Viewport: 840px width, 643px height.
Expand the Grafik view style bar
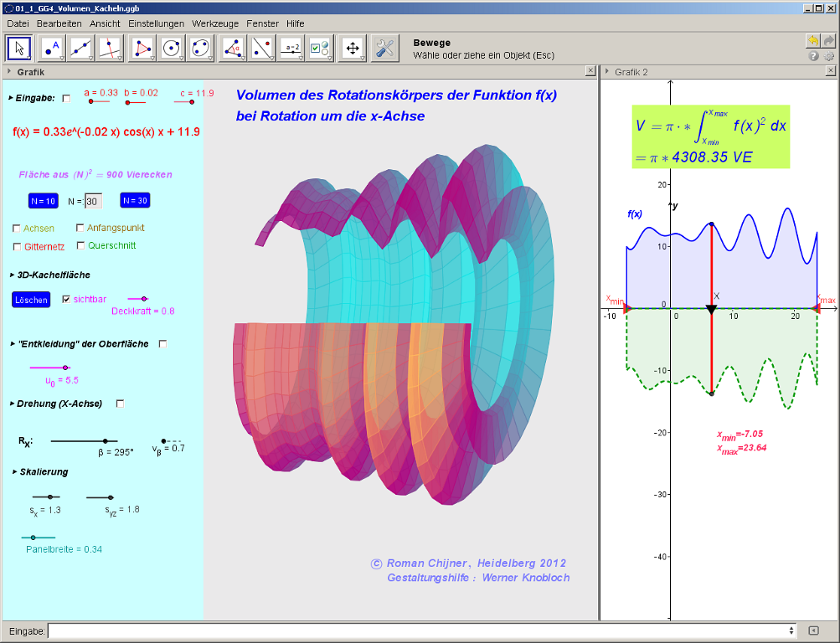(9, 72)
